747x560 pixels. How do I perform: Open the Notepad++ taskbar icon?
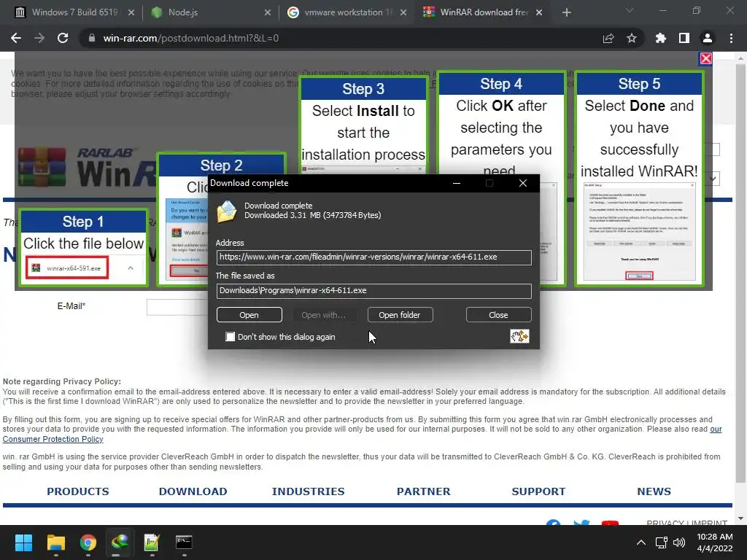(152, 542)
